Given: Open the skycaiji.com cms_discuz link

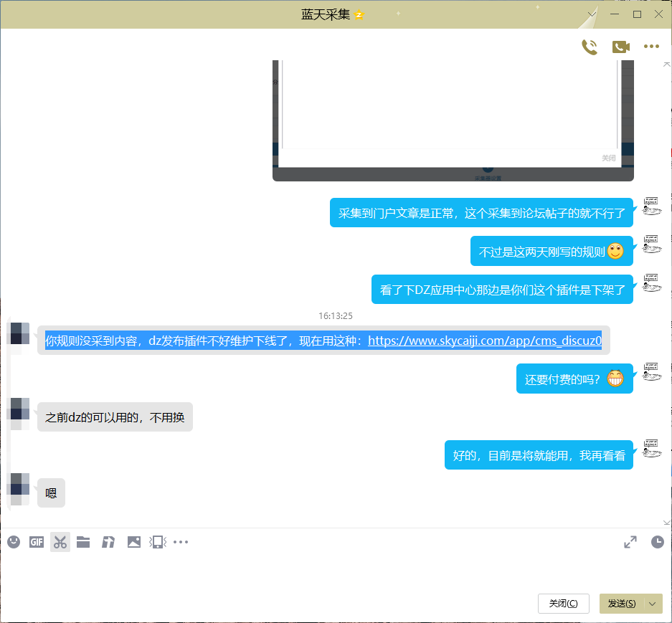Looking at the screenshot, I should pyautogui.click(x=484, y=341).
